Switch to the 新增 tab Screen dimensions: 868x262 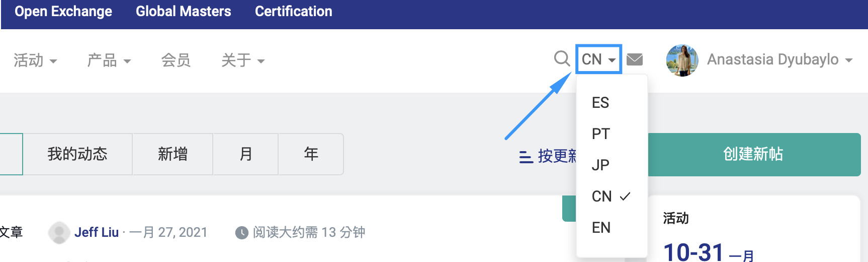[172, 154]
